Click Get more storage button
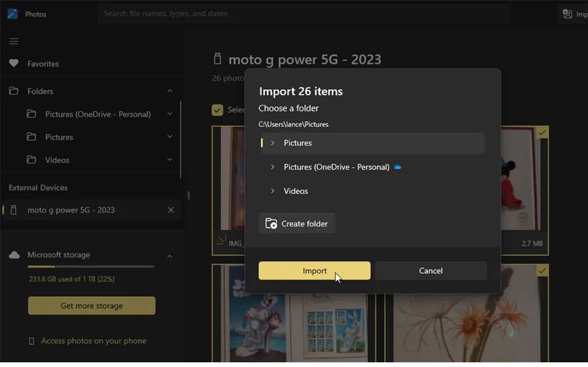The height and width of the screenshot is (367, 588). [x=91, y=305]
